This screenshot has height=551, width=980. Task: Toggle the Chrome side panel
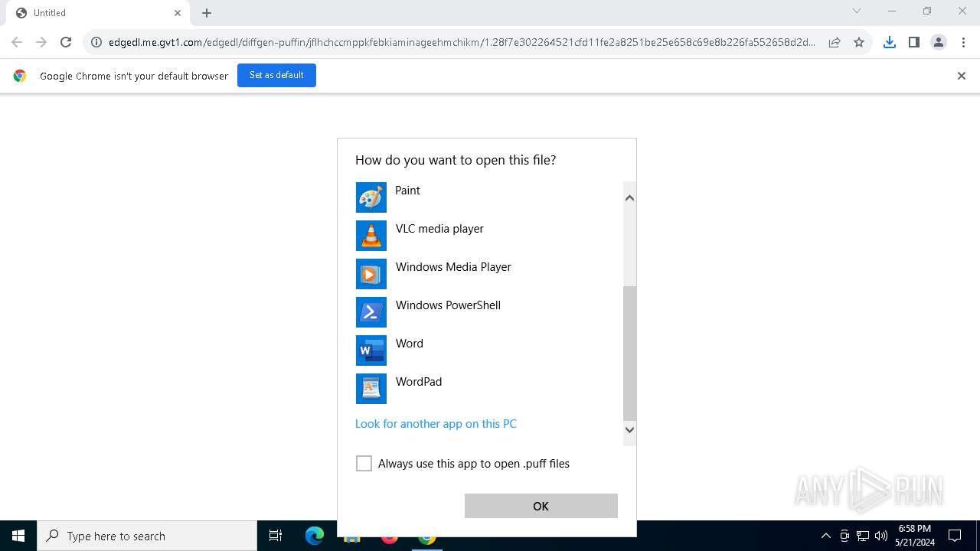pyautogui.click(x=913, y=42)
